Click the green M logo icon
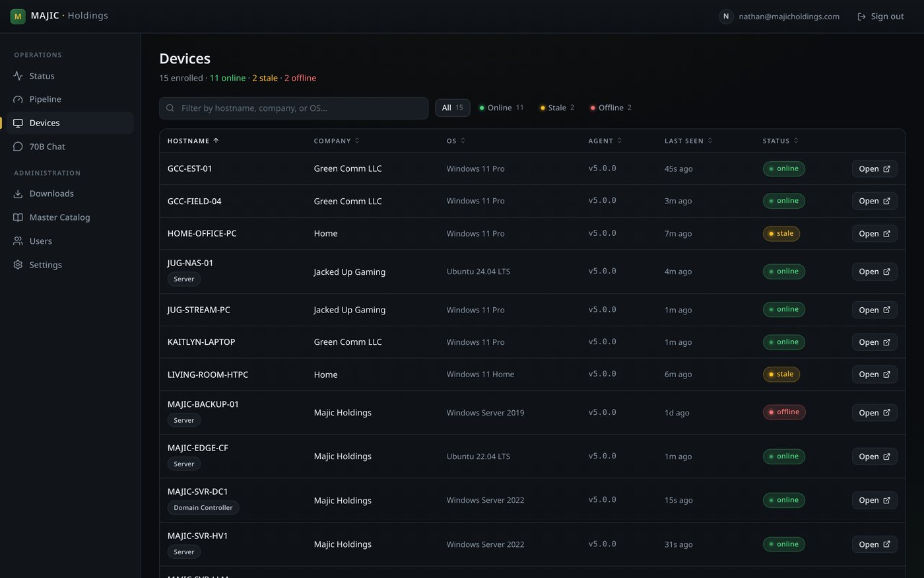This screenshot has width=924, height=578. (x=18, y=16)
